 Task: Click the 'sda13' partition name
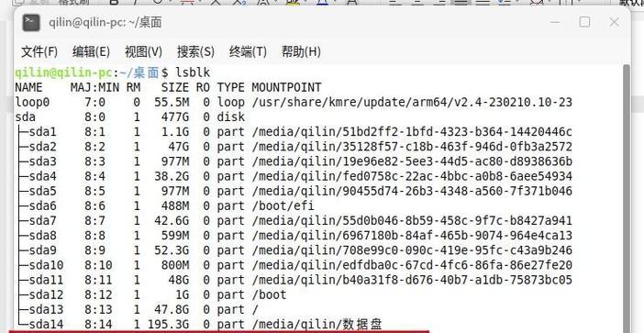pos(46,309)
